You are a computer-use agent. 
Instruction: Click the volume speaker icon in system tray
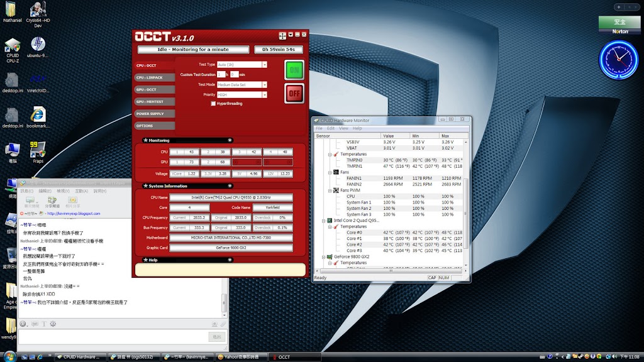coord(615,357)
